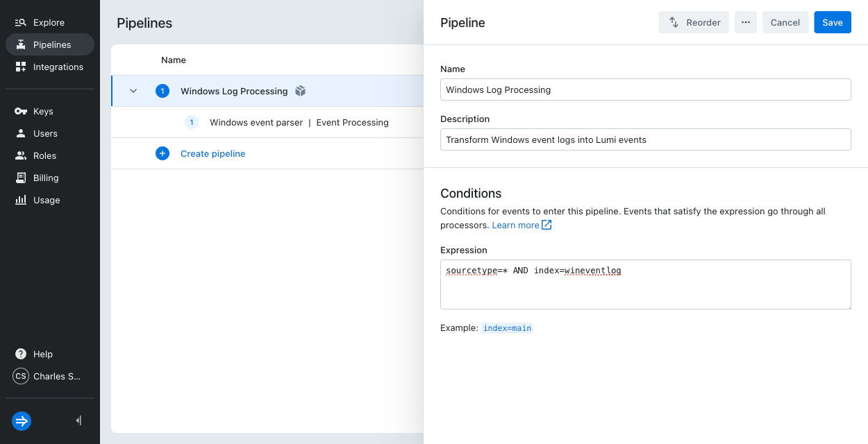Click the package icon beside Windows Log Processing
The image size is (868, 444).
300,91
